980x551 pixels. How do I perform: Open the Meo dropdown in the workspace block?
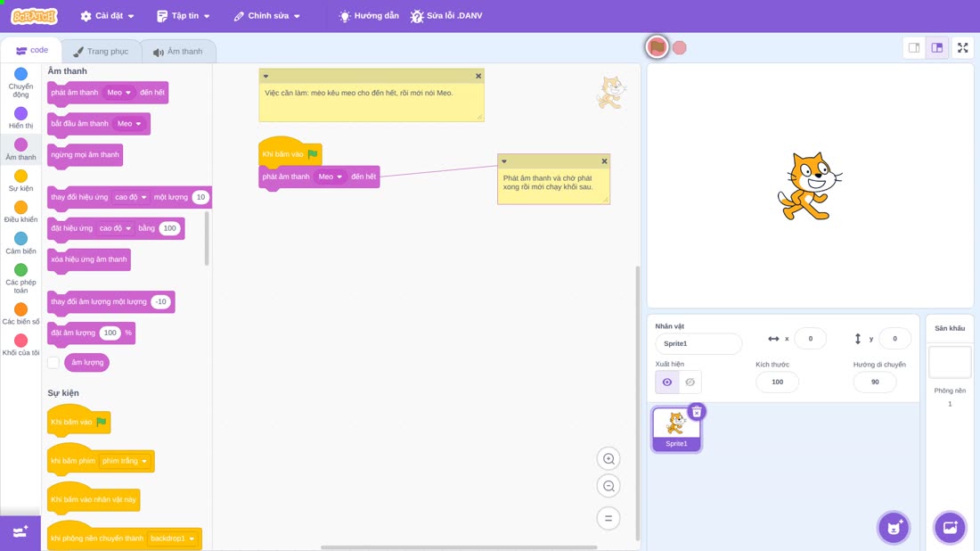(x=330, y=177)
